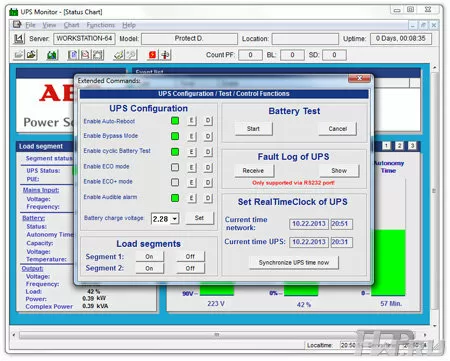The height and width of the screenshot is (361, 450).
Task: Click the Uptime field
Action: pyautogui.click(x=401, y=39)
